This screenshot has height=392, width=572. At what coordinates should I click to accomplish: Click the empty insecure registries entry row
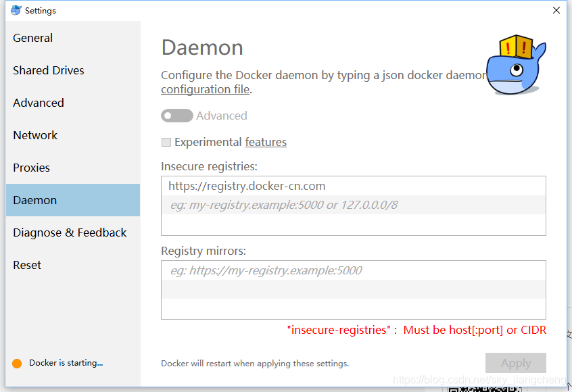click(x=354, y=205)
